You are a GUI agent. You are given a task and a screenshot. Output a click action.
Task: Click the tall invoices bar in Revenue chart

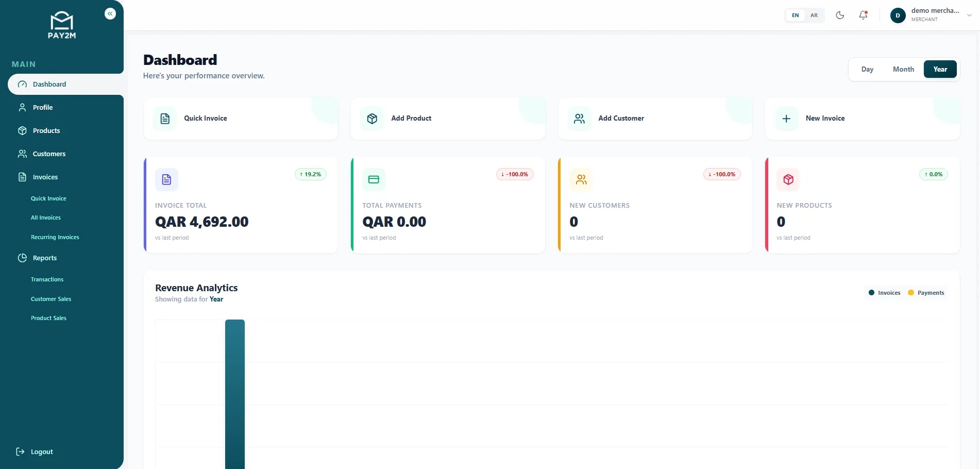tap(235, 394)
